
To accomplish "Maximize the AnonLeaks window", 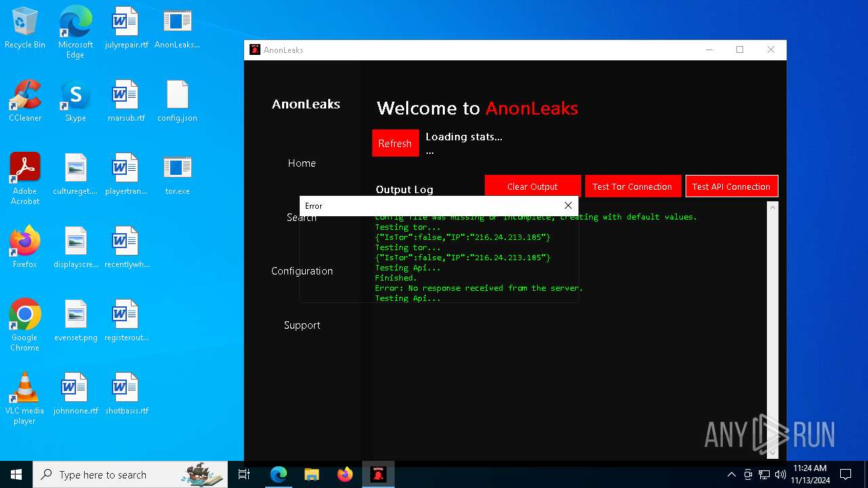I will 740,49.
